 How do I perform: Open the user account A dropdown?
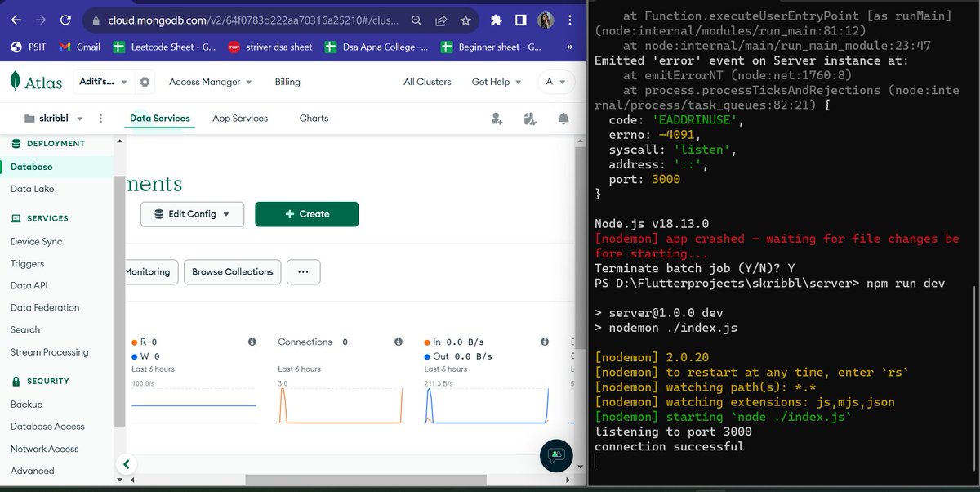tap(556, 82)
